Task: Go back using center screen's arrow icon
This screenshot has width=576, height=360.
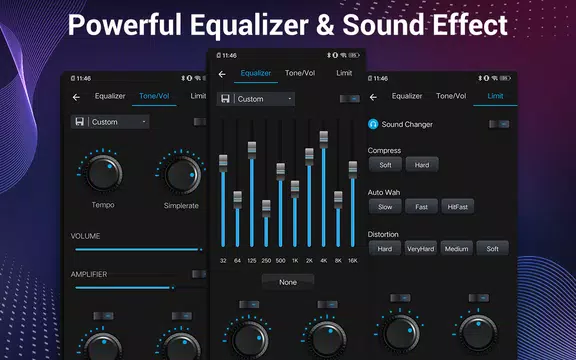Action: coord(222,74)
